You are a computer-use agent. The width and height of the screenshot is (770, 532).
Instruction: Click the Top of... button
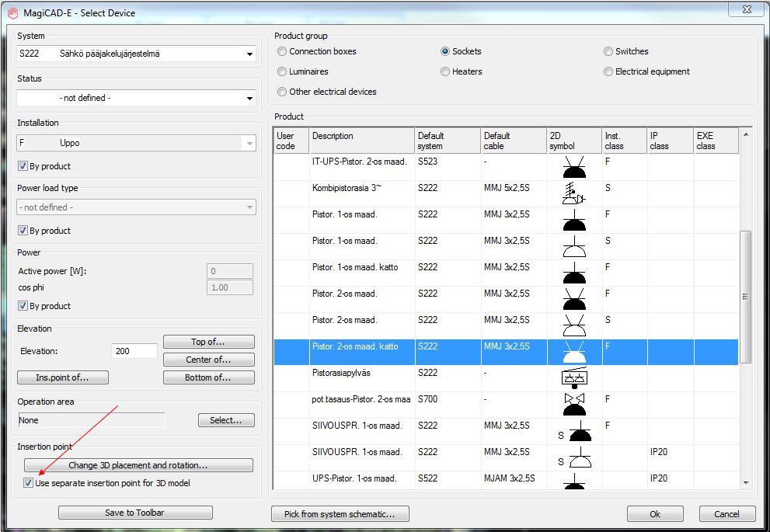[x=209, y=342]
